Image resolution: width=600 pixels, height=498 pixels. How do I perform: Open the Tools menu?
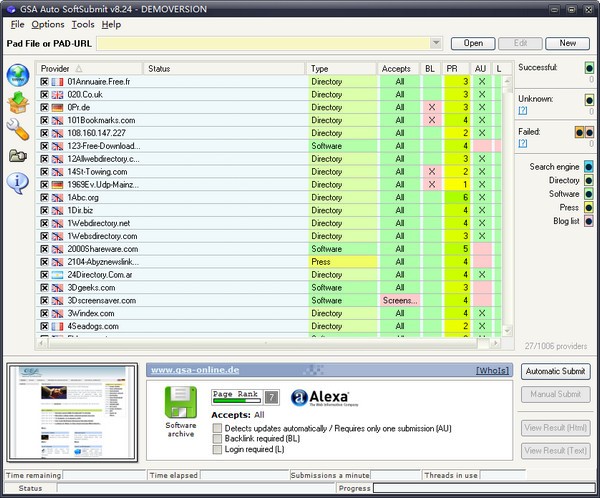pyautogui.click(x=83, y=24)
